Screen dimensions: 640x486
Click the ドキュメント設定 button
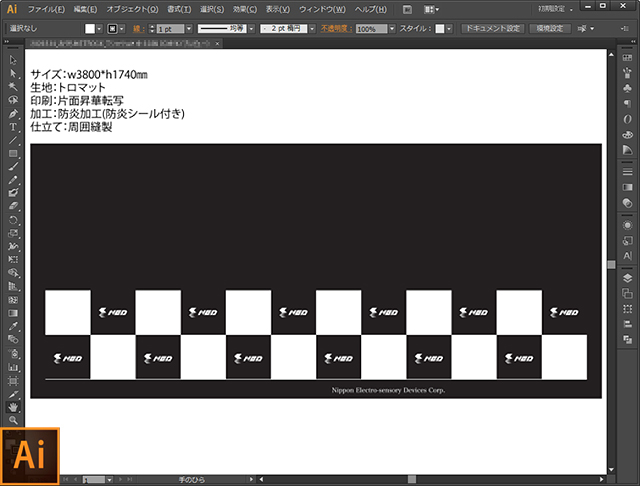pos(493,28)
